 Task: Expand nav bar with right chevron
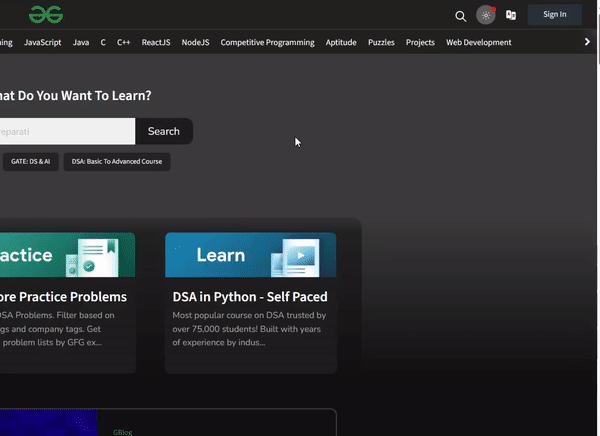click(587, 42)
